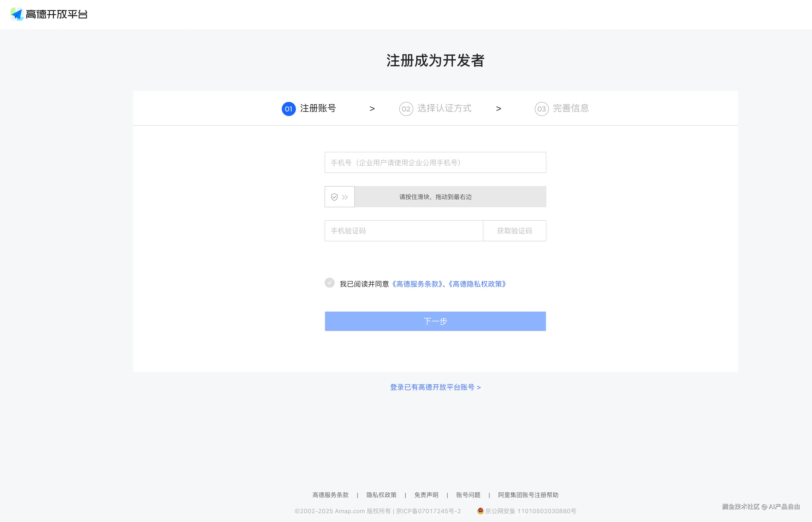812x522 pixels.
Task: Click the 京ICP备07017245号-2 text
Action: click(428, 511)
